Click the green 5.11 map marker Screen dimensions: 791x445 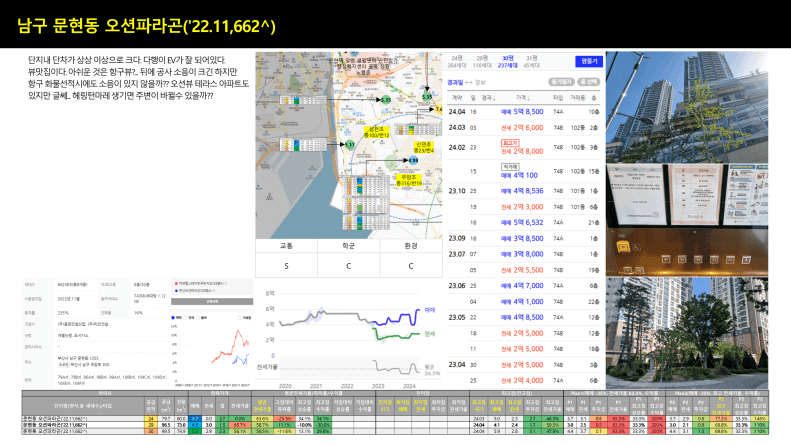point(349,144)
